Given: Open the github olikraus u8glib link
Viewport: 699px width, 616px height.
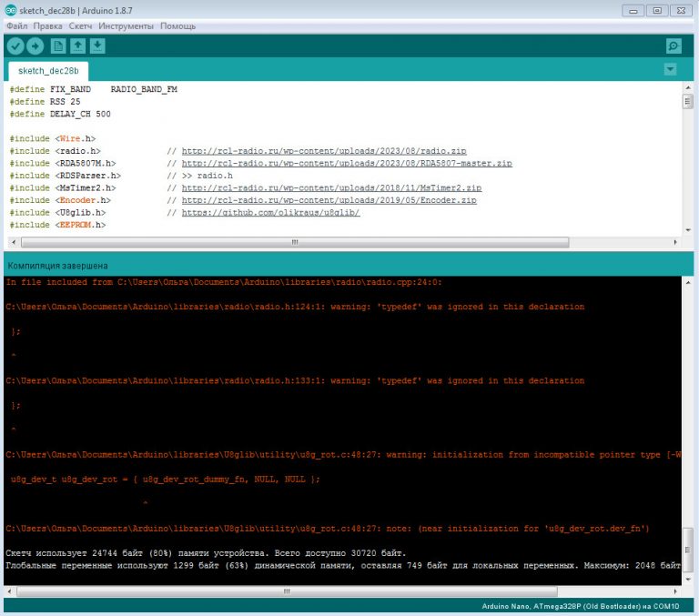Looking at the screenshot, I should [271, 212].
